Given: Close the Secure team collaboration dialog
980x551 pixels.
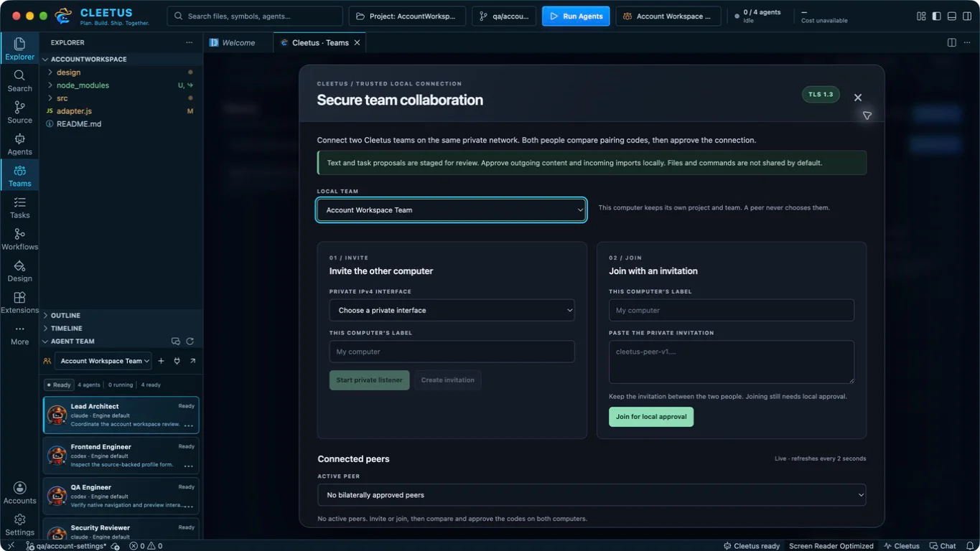Looking at the screenshot, I should [x=858, y=98].
